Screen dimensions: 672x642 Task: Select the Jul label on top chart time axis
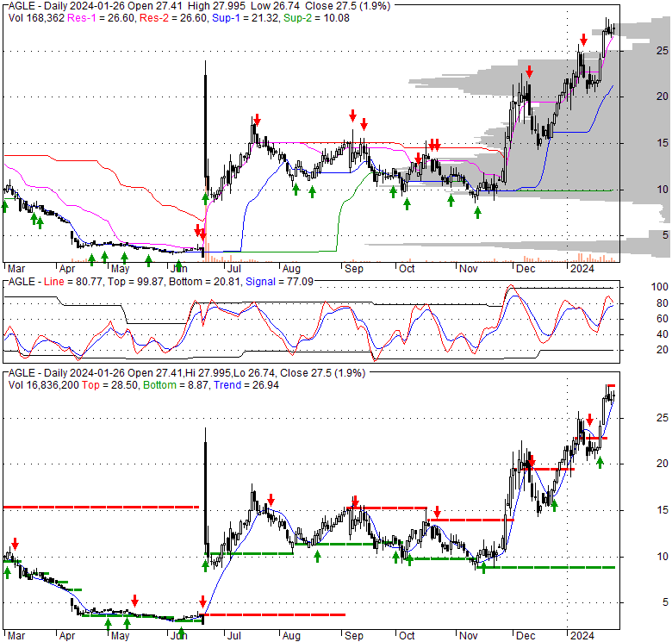click(x=234, y=269)
